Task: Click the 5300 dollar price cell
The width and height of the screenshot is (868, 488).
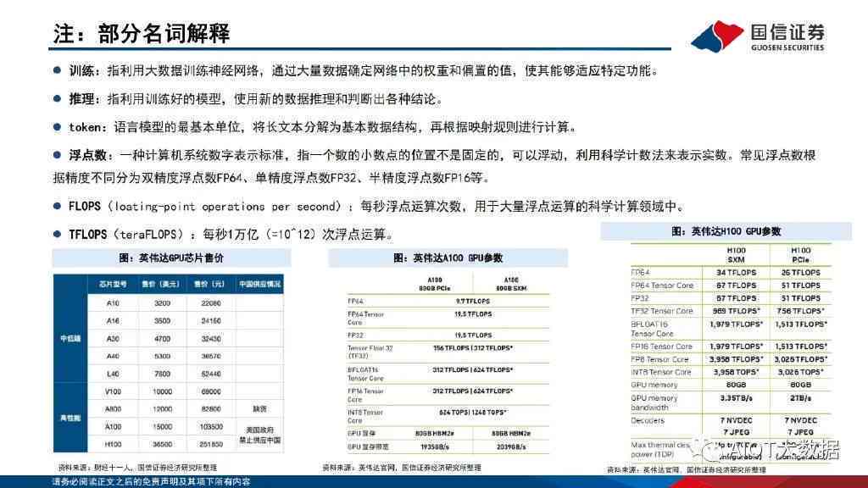Action: point(162,357)
